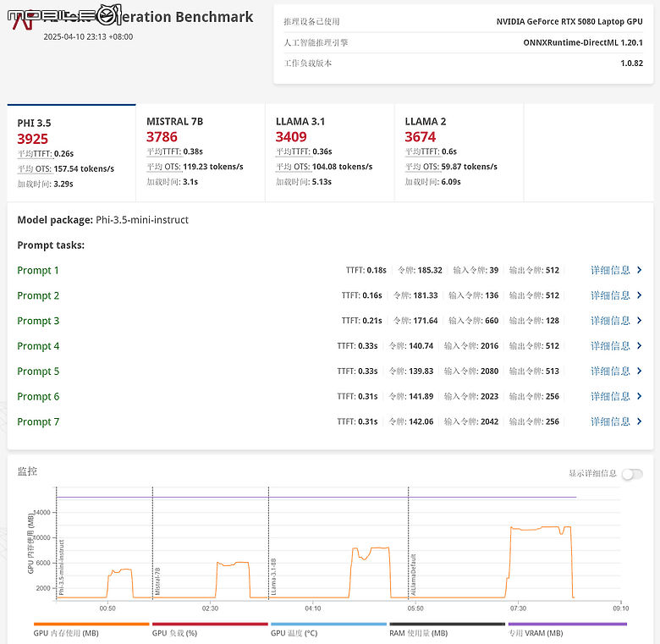Image resolution: width=660 pixels, height=644 pixels.
Task: Click NVIDIA GeForce RTX 5080 Laptop GPU text
Action: [569, 21]
